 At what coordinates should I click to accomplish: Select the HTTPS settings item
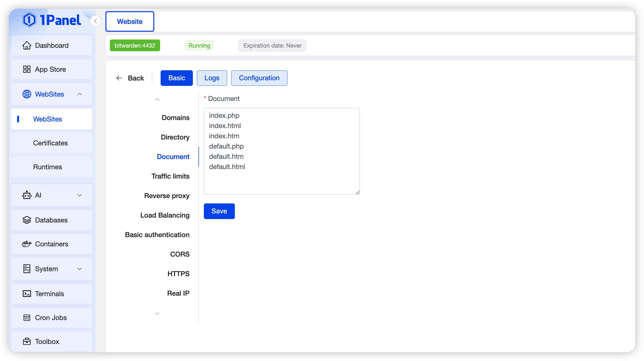[x=178, y=274]
